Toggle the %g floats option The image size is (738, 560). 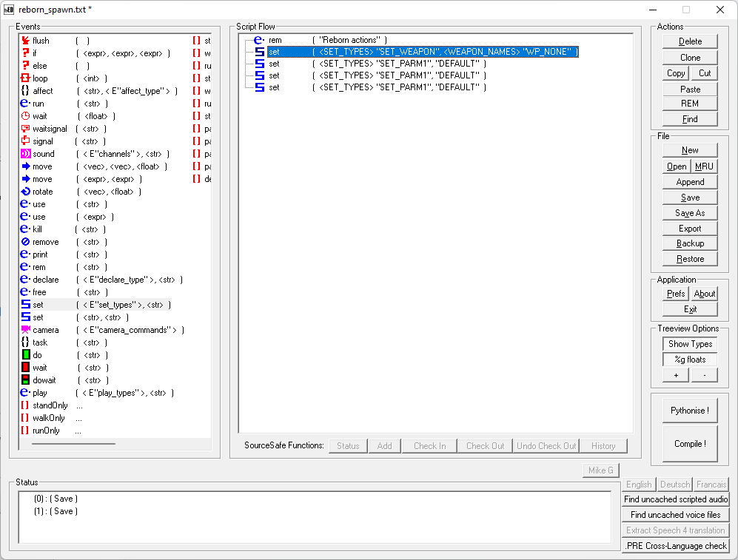pos(690,360)
